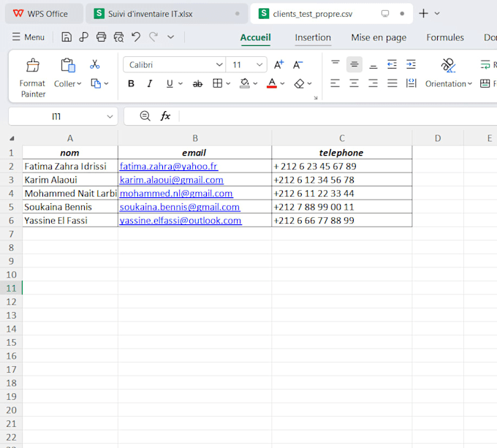
Task: Select column B header
Action: [195, 138]
